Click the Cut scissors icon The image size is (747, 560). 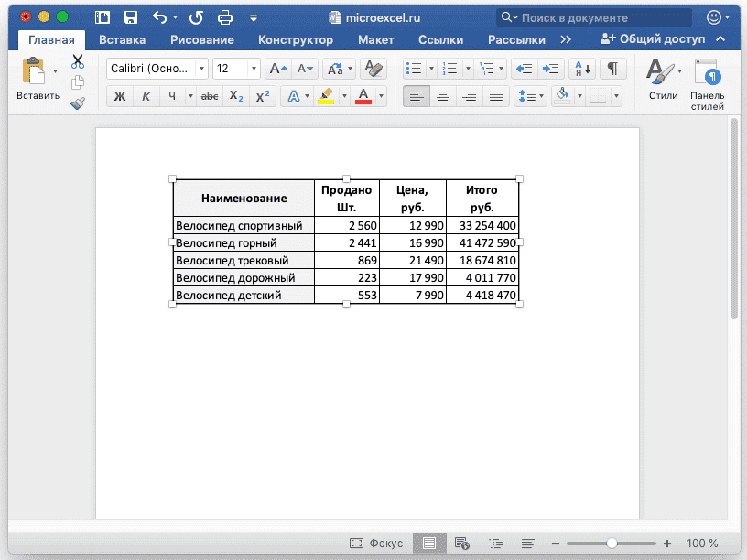click(x=78, y=61)
